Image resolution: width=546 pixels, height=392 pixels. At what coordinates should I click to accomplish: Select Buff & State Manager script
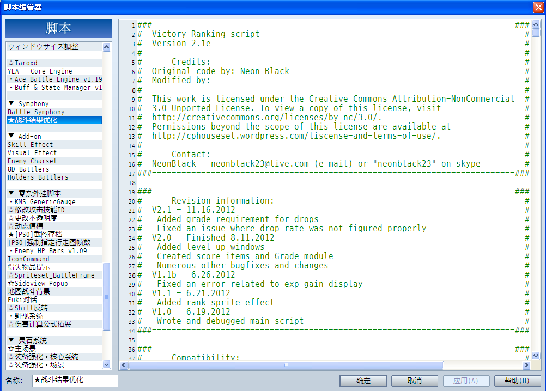click(54, 88)
